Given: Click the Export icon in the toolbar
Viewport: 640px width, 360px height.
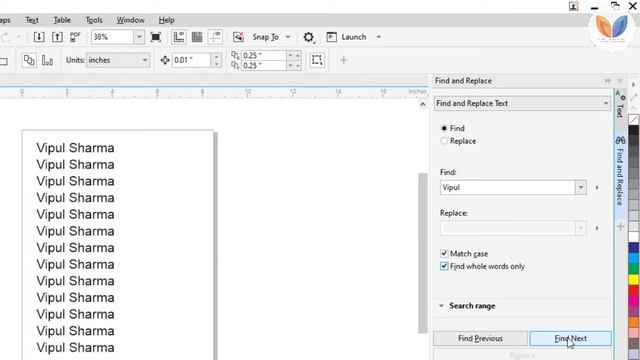Looking at the screenshot, I should (x=57, y=37).
